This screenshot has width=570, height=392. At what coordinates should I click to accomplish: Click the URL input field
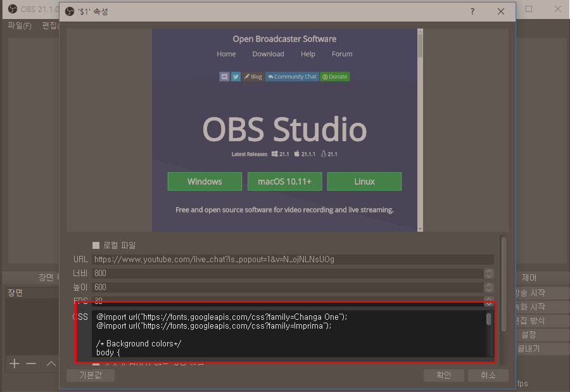[x=293, y=259]
